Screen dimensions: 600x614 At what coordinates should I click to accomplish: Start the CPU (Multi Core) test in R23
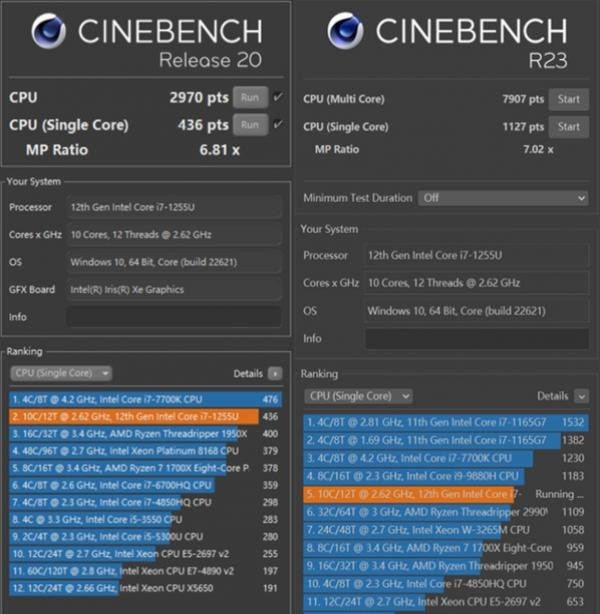(569, 99)
